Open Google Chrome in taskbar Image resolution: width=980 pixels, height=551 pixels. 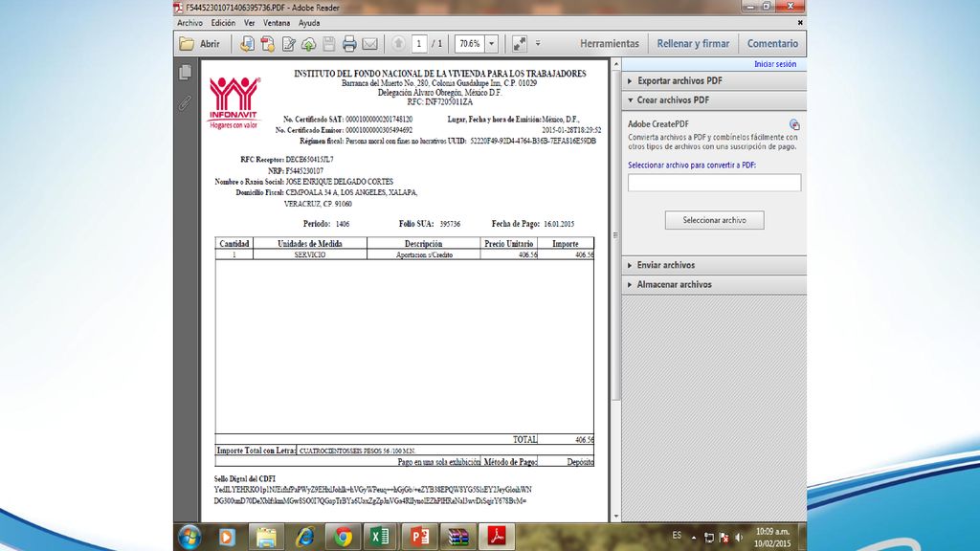pos(343,537)
